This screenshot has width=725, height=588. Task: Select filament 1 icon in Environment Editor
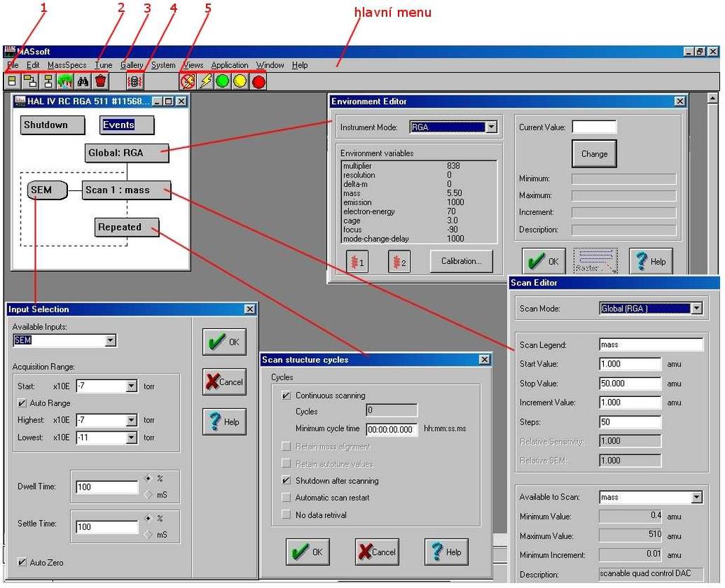(357, 262)
